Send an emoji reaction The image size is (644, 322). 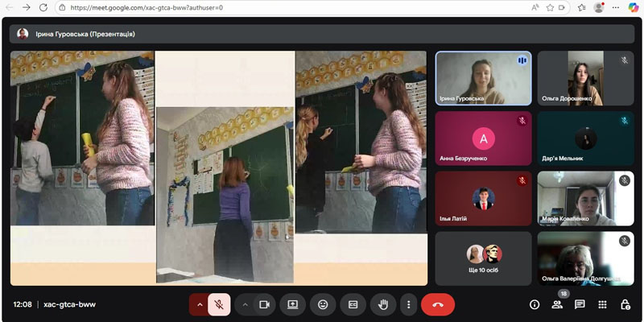[323, 304]
